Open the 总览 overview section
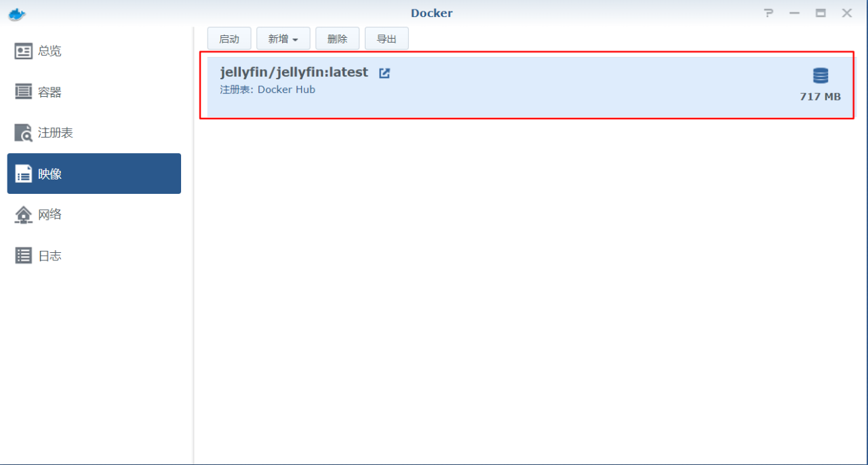 (94, 52)
